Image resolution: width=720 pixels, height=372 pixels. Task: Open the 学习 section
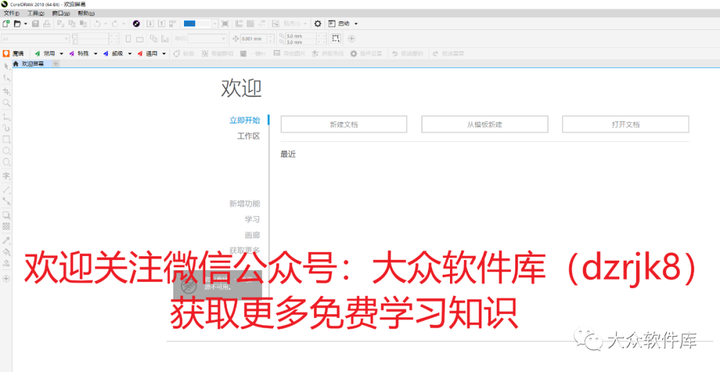253,219
